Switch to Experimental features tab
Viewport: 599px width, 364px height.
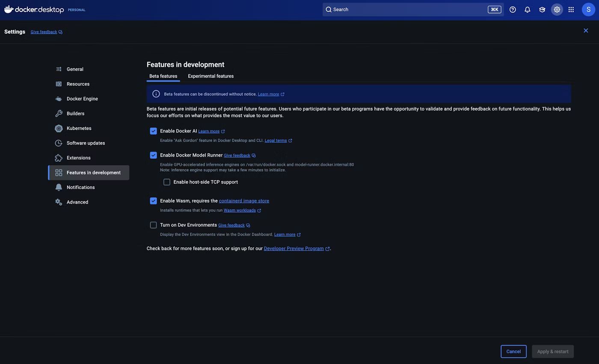pyautogui.click(x=211, y=76)
